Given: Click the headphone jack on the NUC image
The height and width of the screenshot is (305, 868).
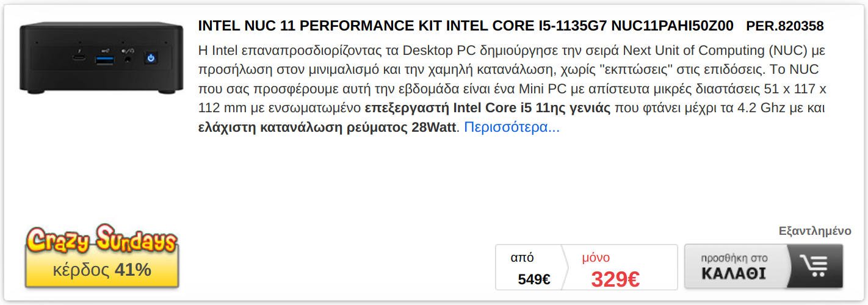Looking at the screenshot, I should (128, 59).
